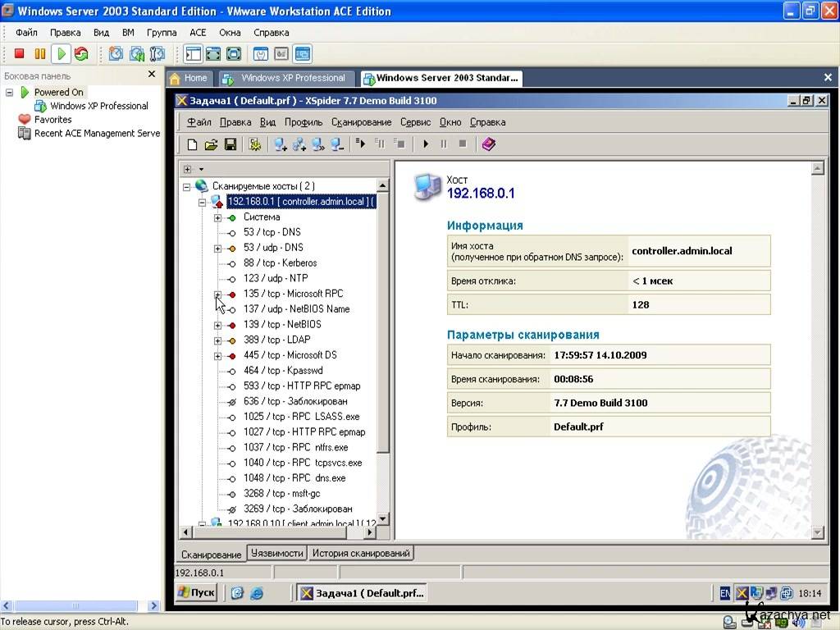Switch to the Уязвимости tab

click(277, 554)
